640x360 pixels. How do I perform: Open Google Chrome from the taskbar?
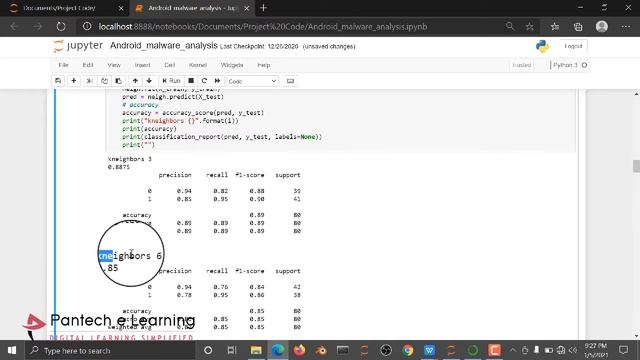(407, 350)
